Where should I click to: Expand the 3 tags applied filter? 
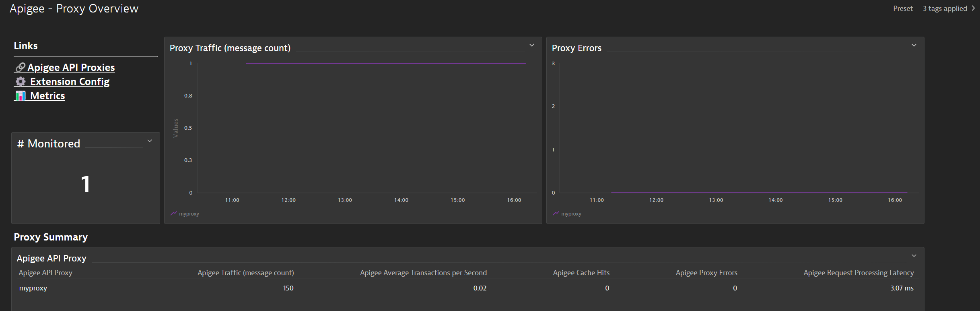coord(949,8)
